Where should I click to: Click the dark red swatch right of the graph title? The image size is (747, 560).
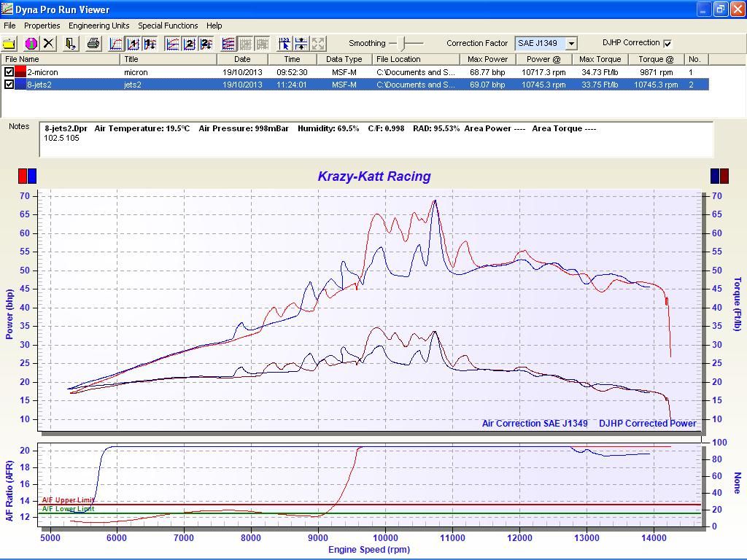pos(724,176)
